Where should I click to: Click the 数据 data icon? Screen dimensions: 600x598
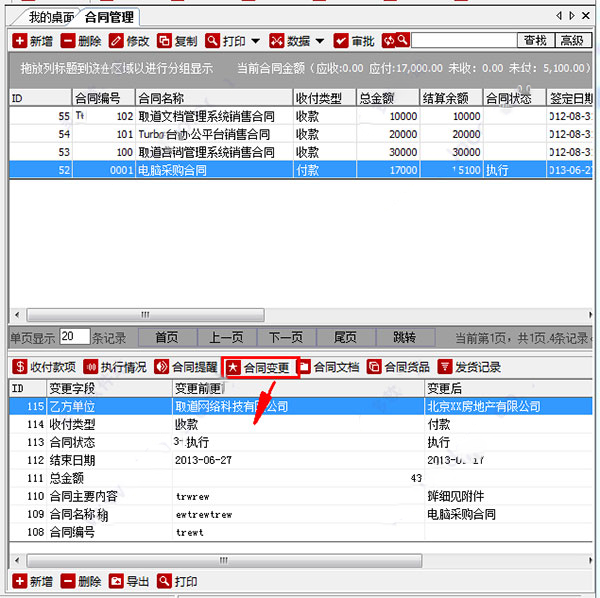click(x=277, y=41)
